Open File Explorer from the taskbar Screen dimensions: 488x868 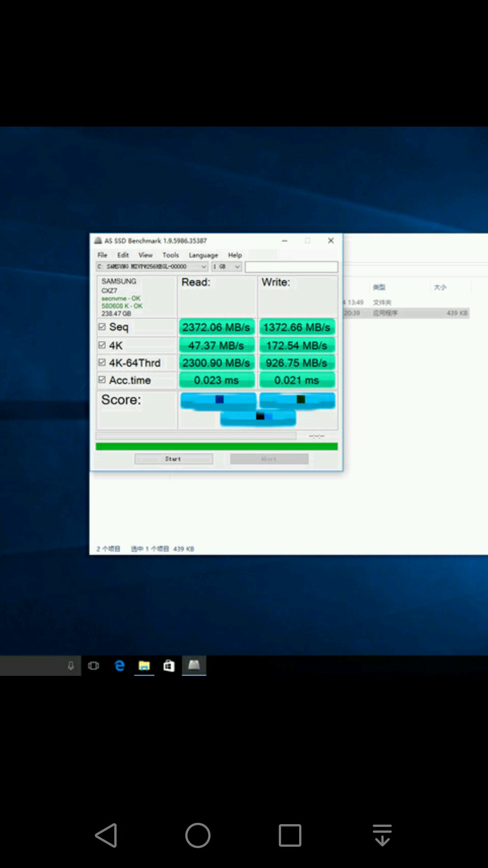[144, 665]
